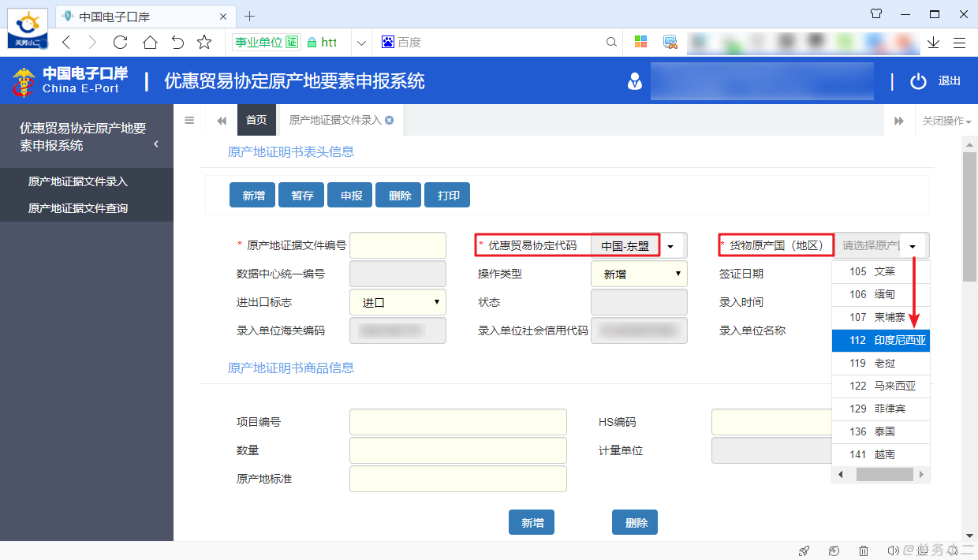
Task: Open the browser hamburger menu
Action: click(960, 43)
